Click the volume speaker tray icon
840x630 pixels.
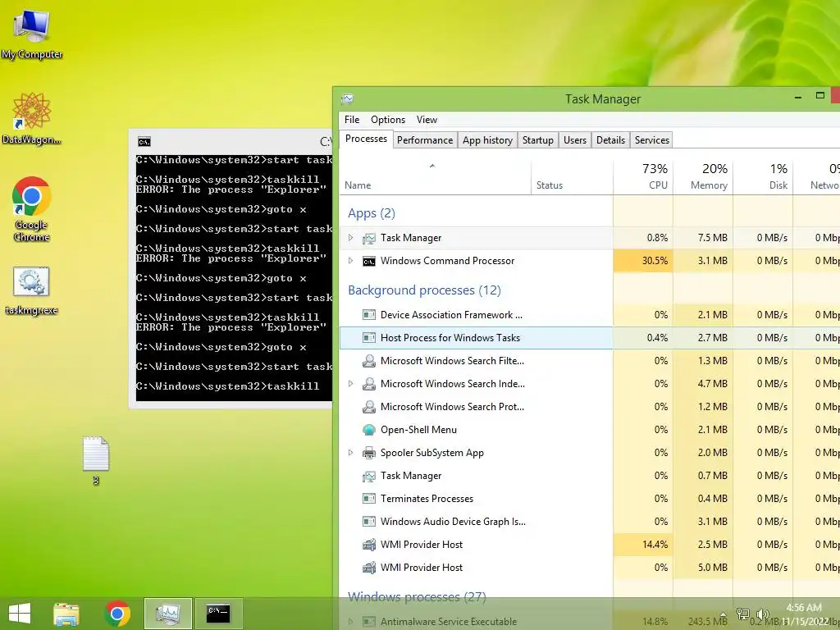pos(762,614)
